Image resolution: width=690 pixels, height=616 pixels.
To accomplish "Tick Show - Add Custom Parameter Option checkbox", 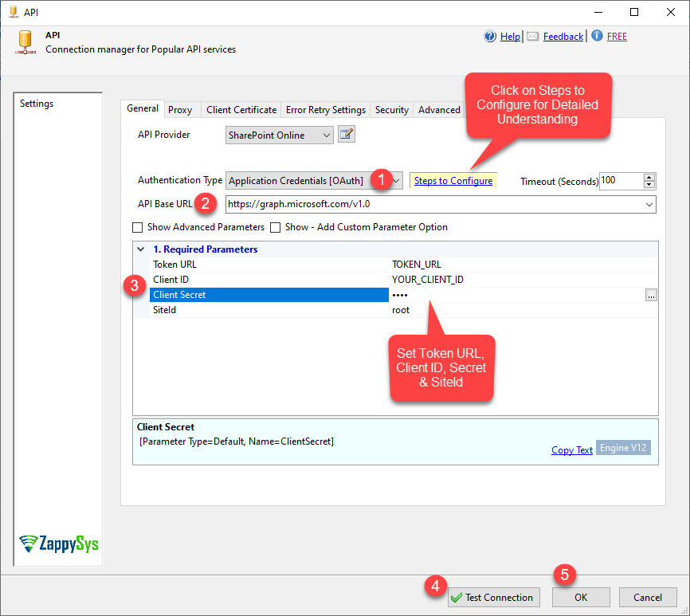I will (276, 227).
